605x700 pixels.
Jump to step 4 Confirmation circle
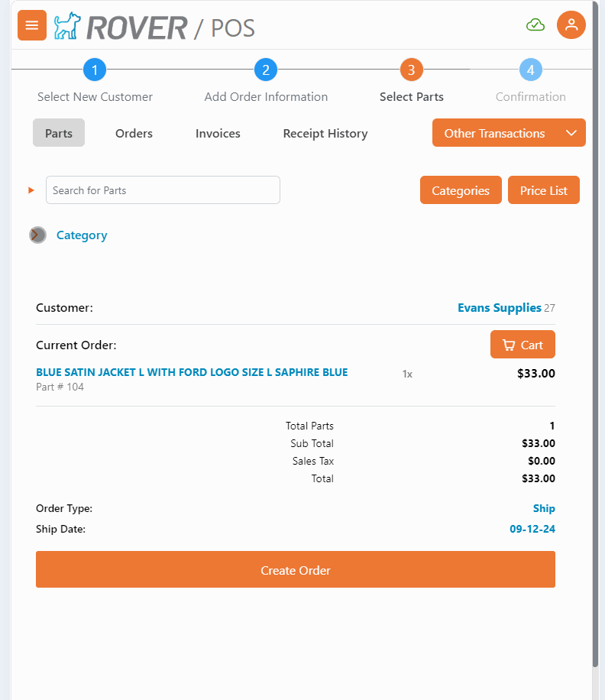[x=531, y=70]
